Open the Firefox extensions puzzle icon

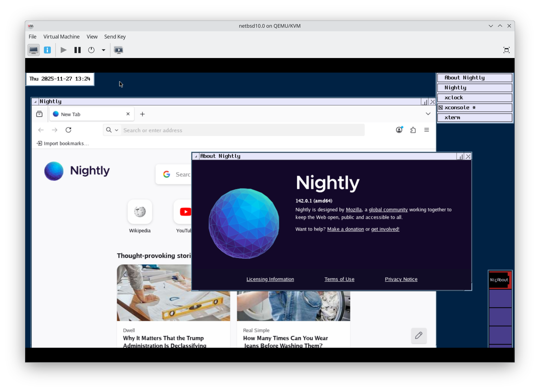tap(413, 130)
